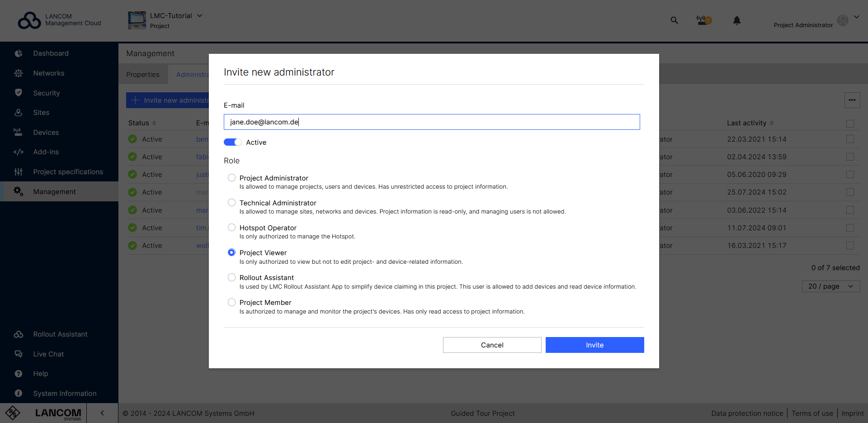Open Data protection notice link
This screenshot has width=868, height=423.
pos(747,413)
